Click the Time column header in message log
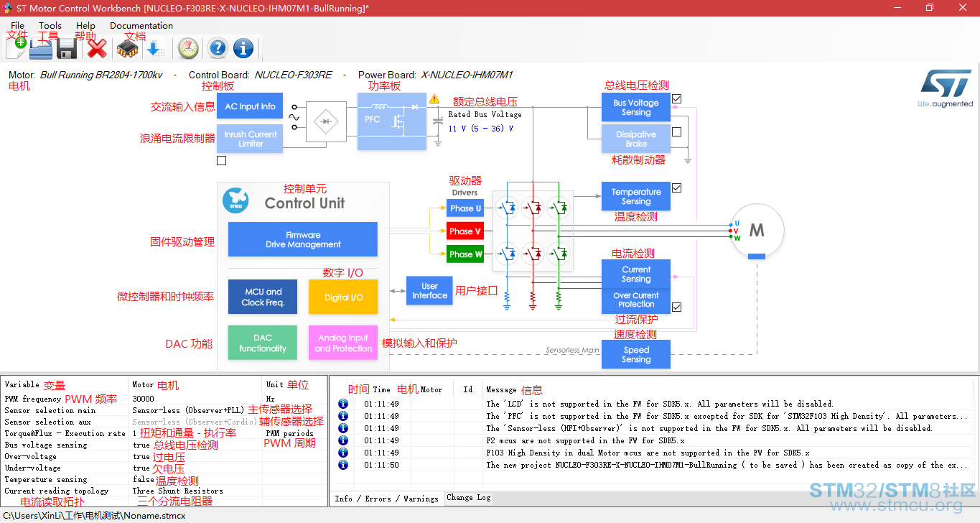Image resolution: width=980 pixels, height=523 pixels. click(381, 389)
